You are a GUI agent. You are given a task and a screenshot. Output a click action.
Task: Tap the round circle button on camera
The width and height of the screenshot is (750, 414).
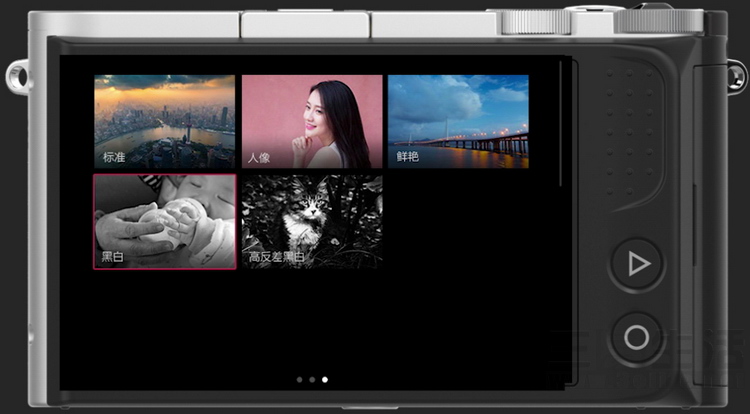pyautogui.click(x=637, y=338)
